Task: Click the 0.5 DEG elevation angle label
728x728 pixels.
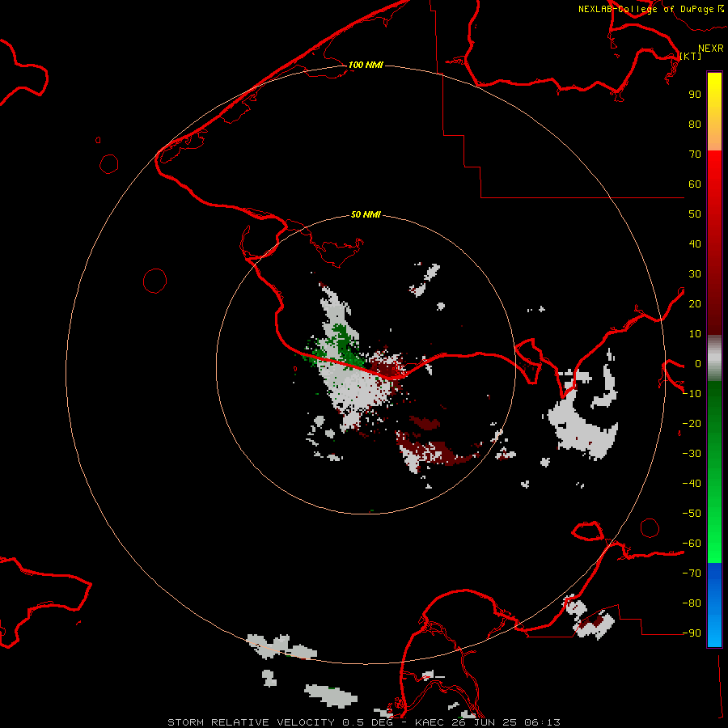Action: 367,722
